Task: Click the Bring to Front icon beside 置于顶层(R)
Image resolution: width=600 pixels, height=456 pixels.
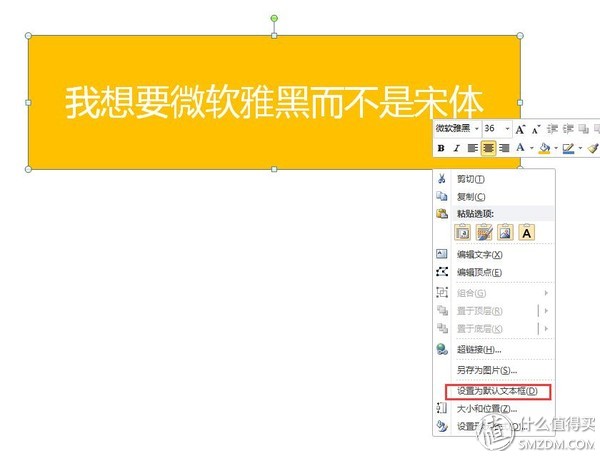Action: pos(442,310)
